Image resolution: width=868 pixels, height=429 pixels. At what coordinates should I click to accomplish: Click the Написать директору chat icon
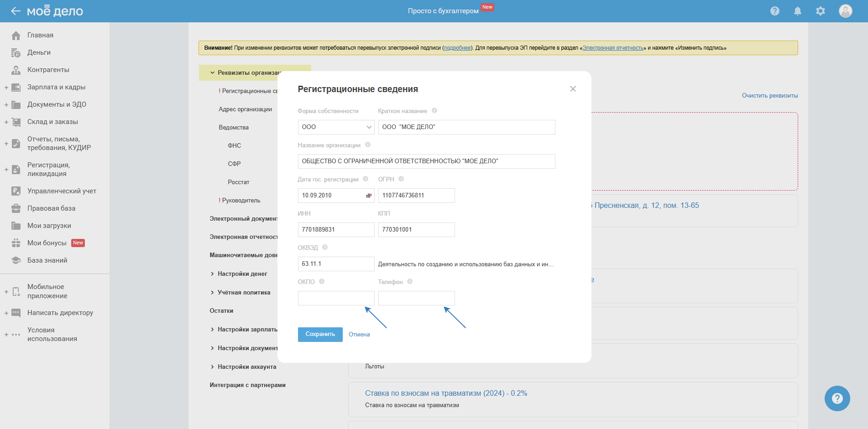(x=16, y=313)
